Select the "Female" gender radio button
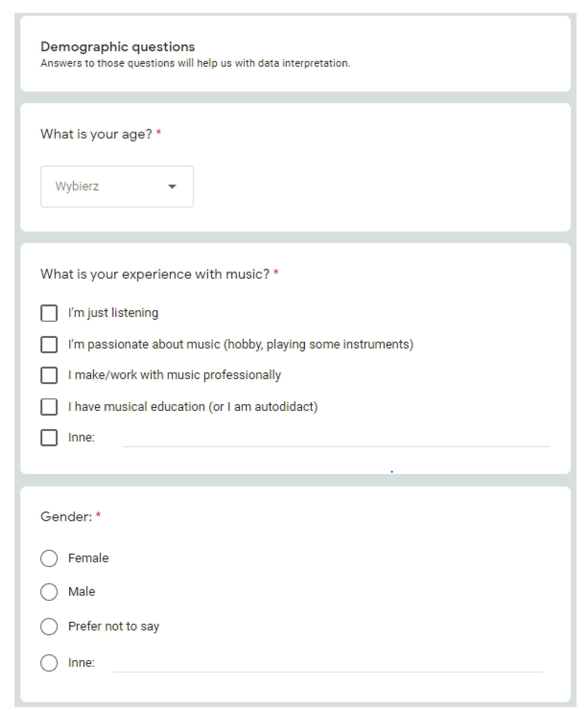Image resolution: width=588 pixels, height=717 pixels. click(49, 558)
